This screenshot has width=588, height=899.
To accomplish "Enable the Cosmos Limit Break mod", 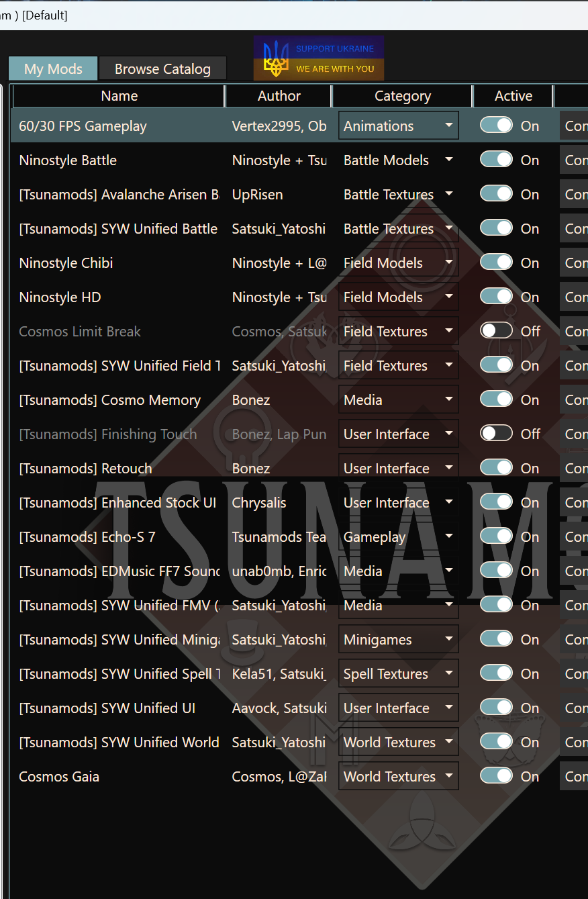I will (497, 331).
